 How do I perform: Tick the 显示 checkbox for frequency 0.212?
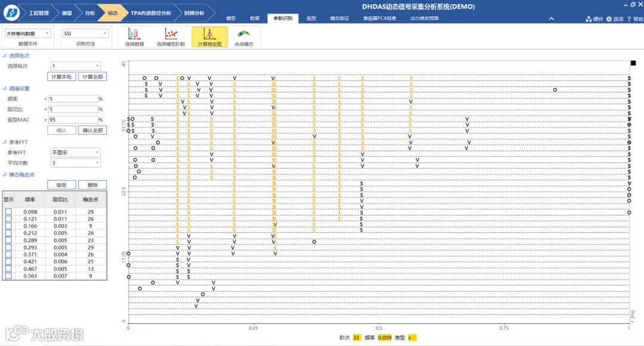click(x=8, y=233)
